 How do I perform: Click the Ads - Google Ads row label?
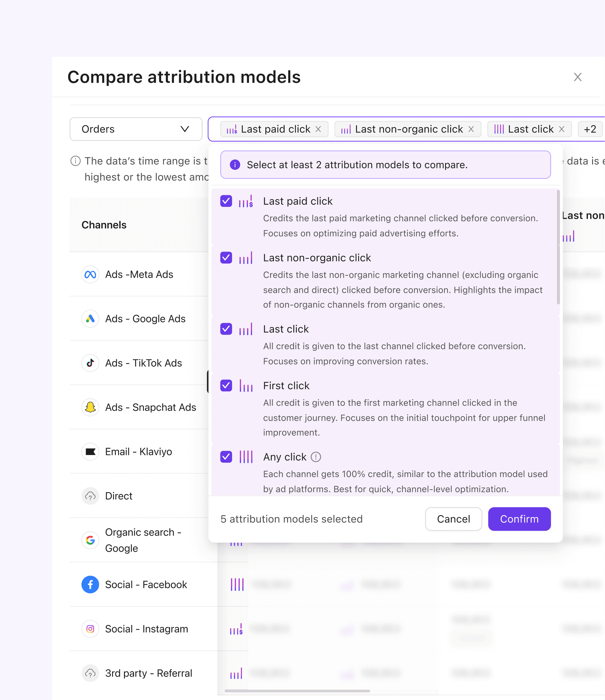pyautogui.click(x=145, y=319)
